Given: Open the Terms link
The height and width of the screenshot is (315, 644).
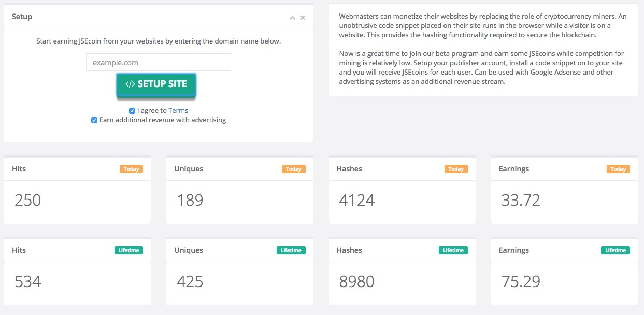Looking at the screenshot, I should (x=178, y=110).
